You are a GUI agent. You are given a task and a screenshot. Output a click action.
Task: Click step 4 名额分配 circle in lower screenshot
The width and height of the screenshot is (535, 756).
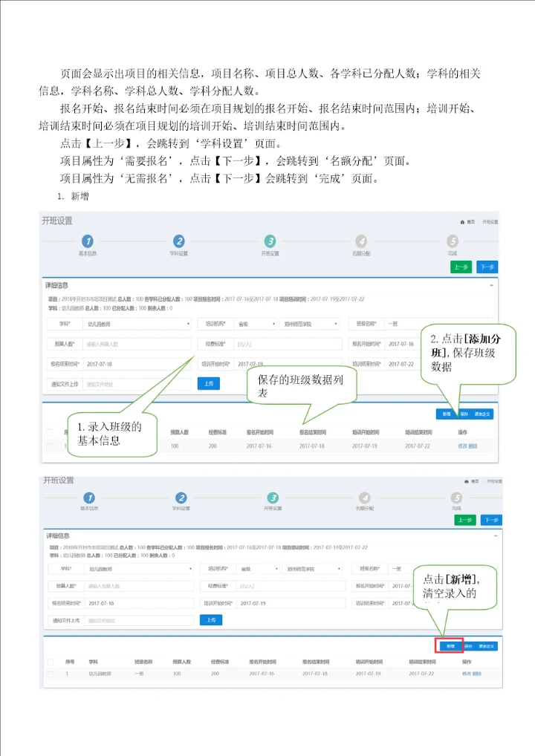coord(364,498)
